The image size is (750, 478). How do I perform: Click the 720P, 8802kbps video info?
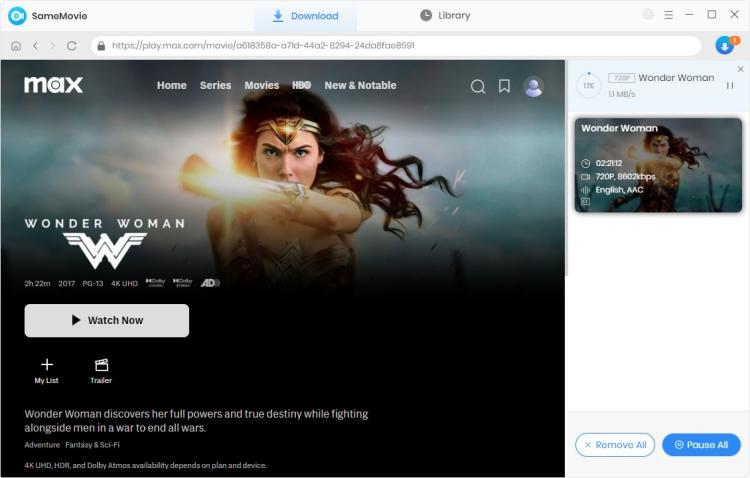(x=625, y=177)
